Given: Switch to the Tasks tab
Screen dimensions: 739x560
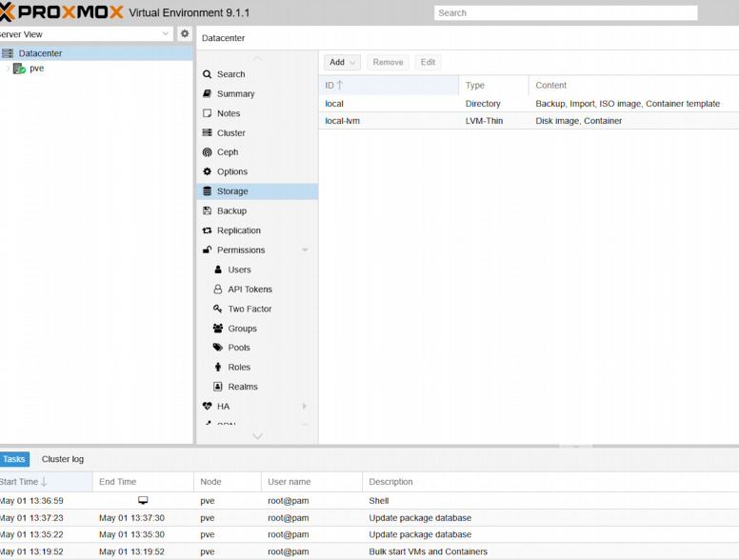Looking at the screenshot, I should (x=14, y=459).
